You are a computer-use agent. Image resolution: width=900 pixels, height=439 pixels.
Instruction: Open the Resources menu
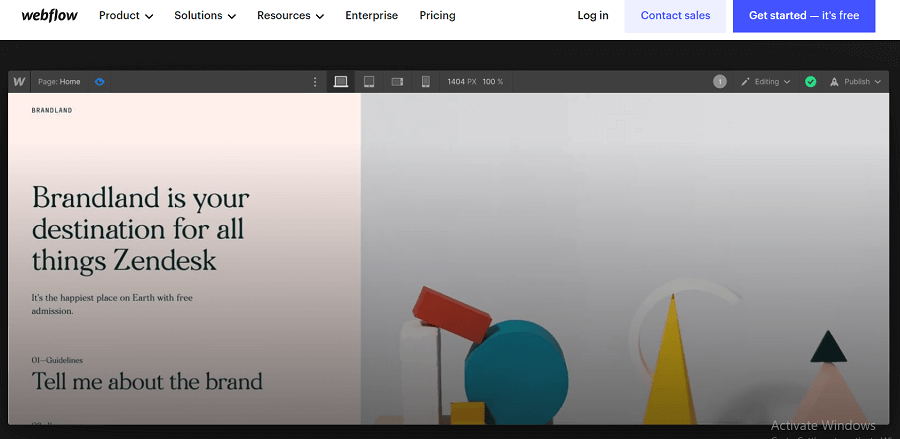point(290,15)
